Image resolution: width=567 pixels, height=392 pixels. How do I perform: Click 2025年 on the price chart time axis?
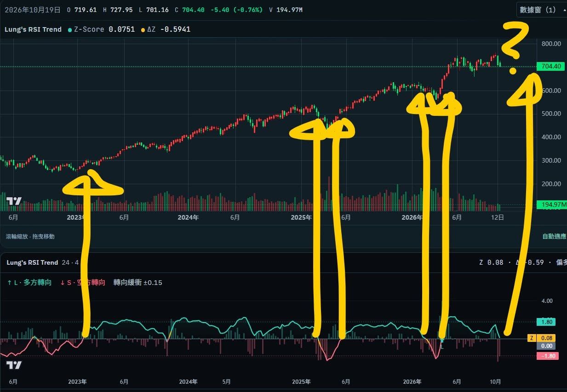click(301, 217)
